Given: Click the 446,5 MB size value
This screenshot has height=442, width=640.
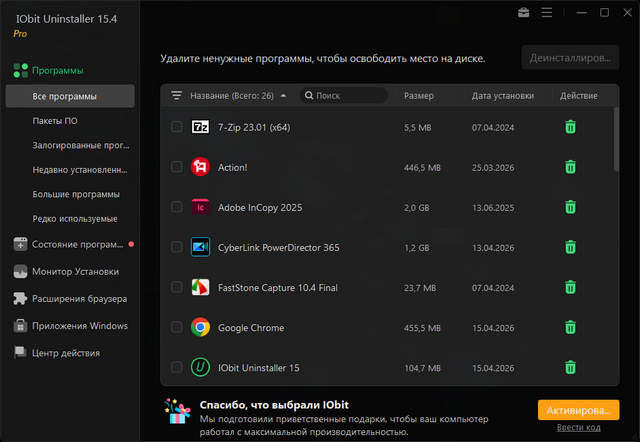Looking at the screenshot, I should point(422,168).
